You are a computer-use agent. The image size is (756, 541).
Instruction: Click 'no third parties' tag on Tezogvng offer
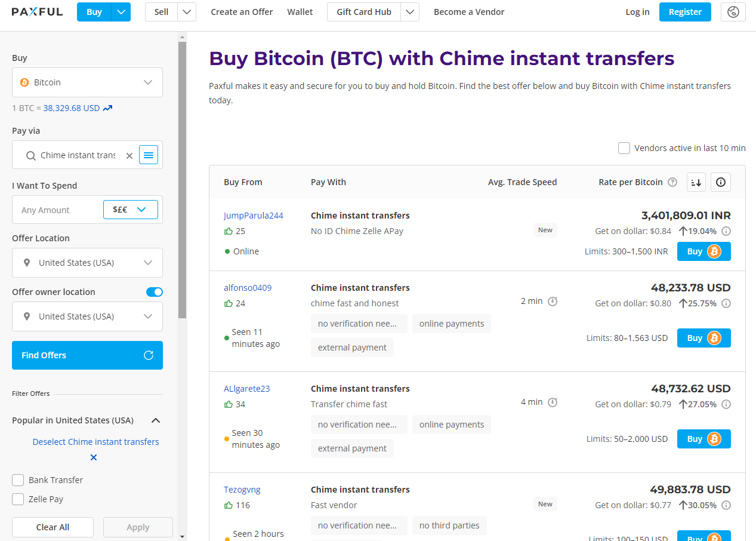coord(449,525)
